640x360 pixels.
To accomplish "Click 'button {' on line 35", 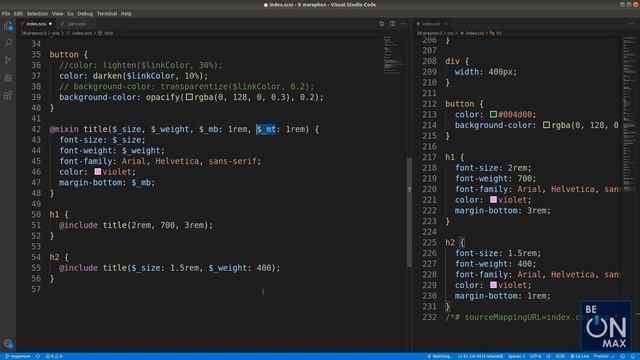I will pyautogui.click(x=69, y=55).
